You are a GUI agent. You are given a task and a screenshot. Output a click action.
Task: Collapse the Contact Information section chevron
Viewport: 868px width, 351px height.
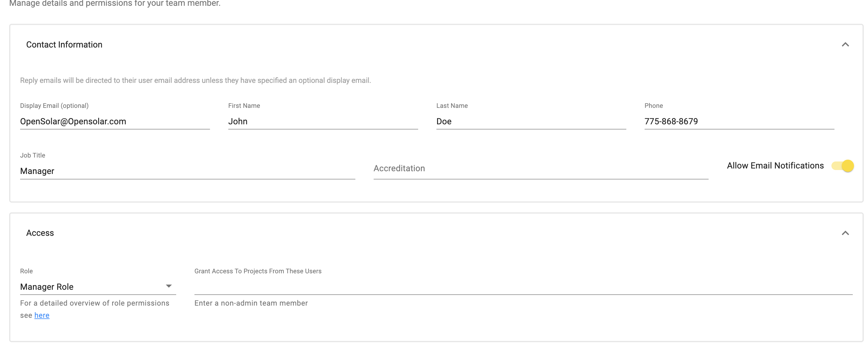click(845, 44)
